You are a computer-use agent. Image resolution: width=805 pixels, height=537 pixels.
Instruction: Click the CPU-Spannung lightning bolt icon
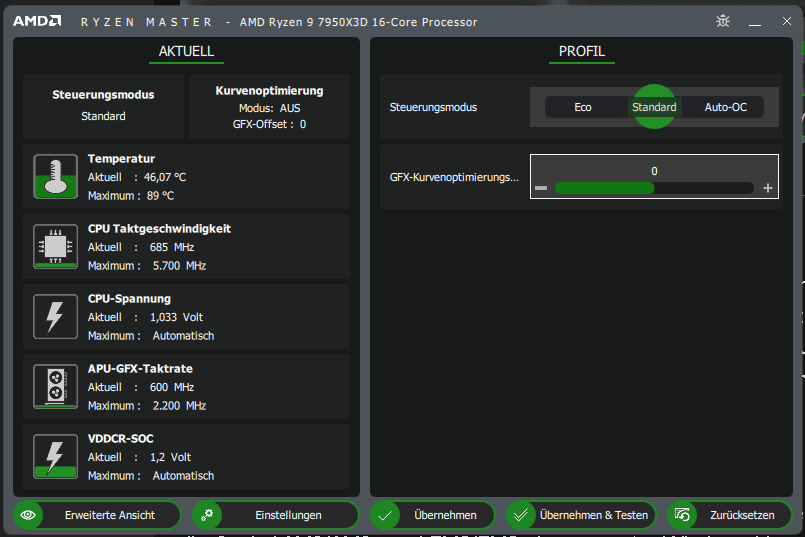(55, 316)
